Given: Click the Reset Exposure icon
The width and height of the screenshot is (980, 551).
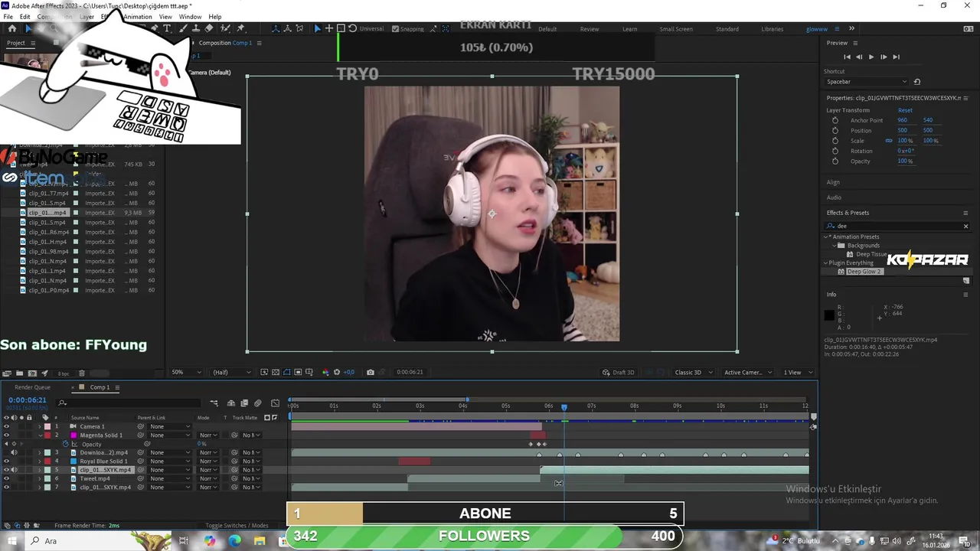Looking at the screenshot, I should [x=337, y=372].
